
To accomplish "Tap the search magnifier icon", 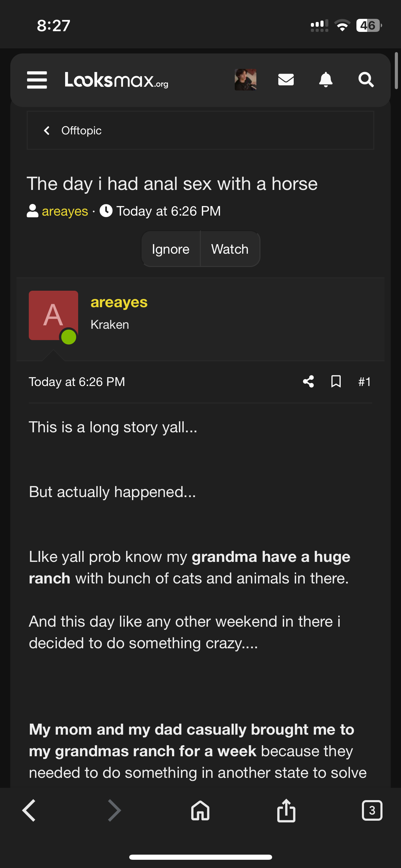I will [x=366, y=80].
